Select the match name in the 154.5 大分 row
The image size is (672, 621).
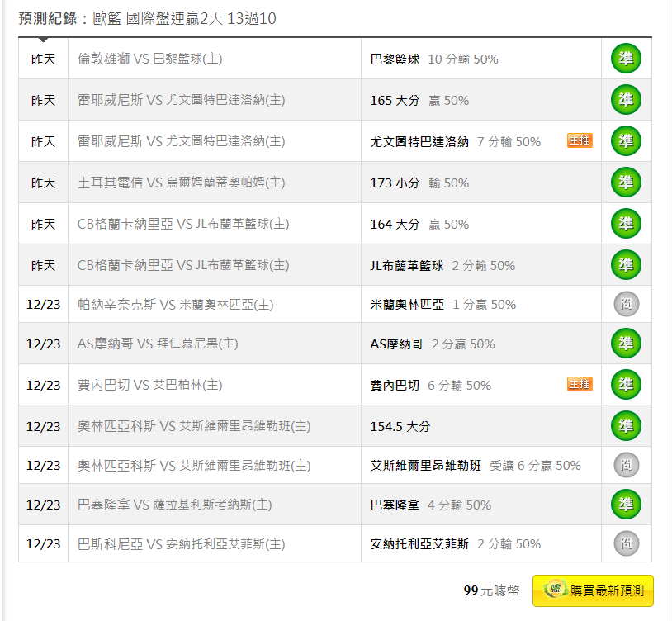click(194, 426)
